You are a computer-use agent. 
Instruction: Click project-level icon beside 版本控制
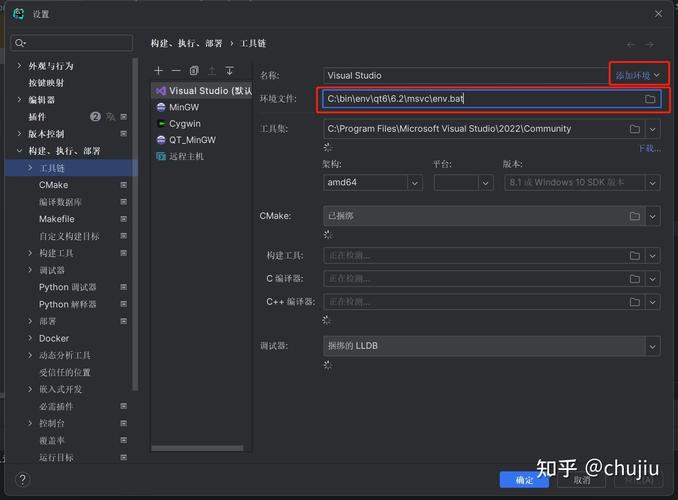[124, 134]
